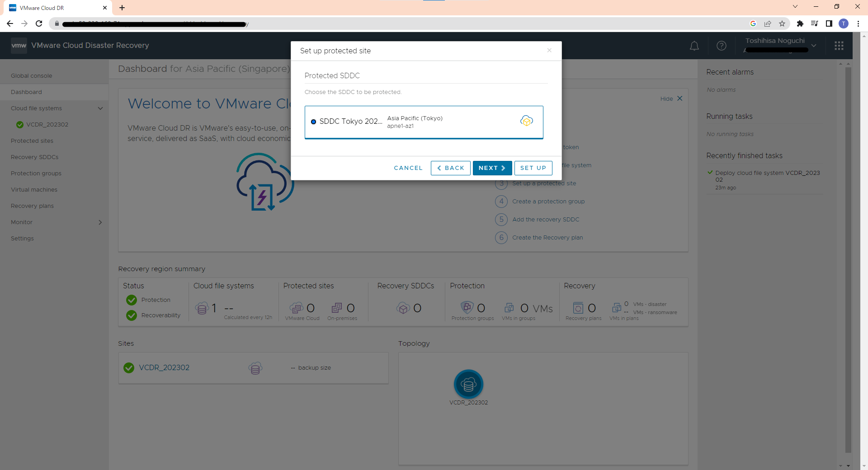Click green check icon beside VCDR_202302 site
This screenshot has height=470, width=868.
point(129,368)
